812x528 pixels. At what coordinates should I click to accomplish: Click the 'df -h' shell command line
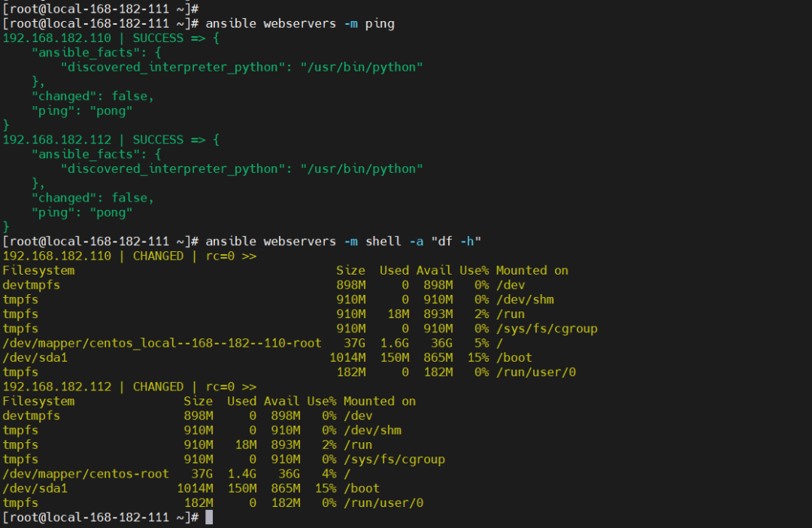[344, 241]
